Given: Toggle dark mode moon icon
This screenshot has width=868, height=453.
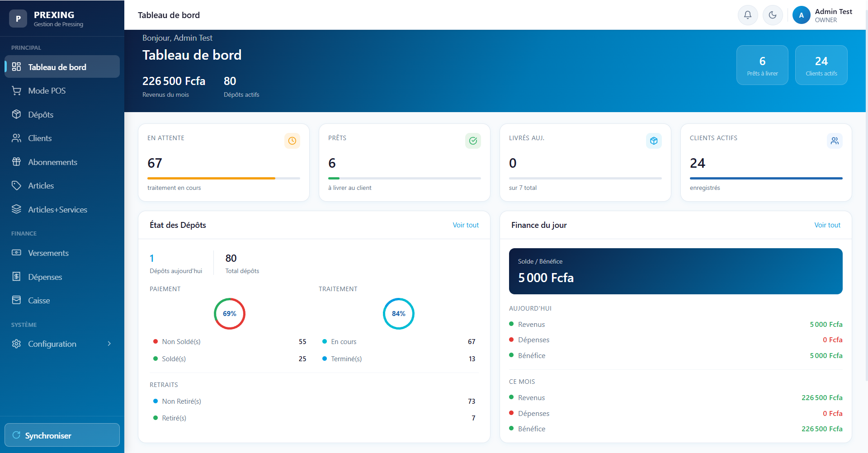Looking at the screenshot, I should [773, 15].
